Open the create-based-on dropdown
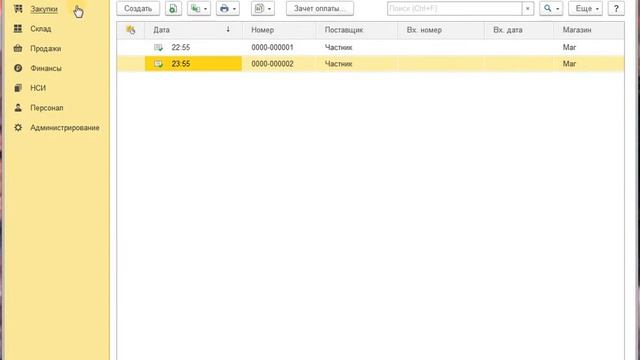 199,9
